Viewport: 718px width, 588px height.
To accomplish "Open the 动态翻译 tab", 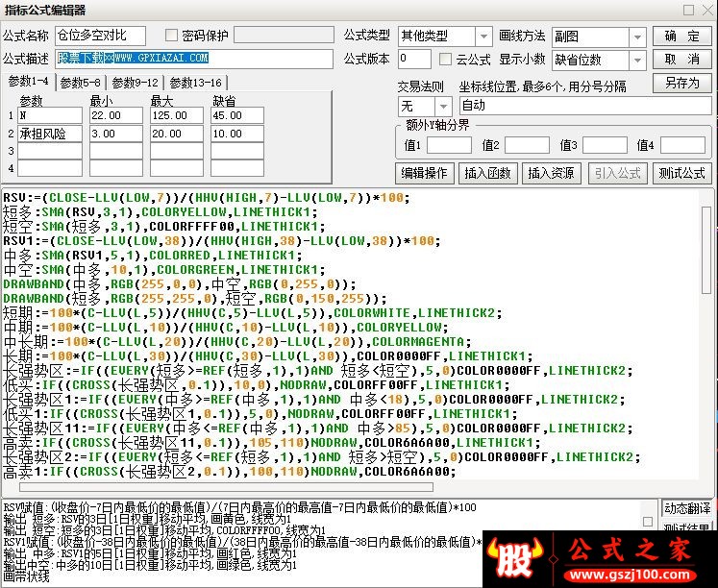I will (x=687, y=508).
